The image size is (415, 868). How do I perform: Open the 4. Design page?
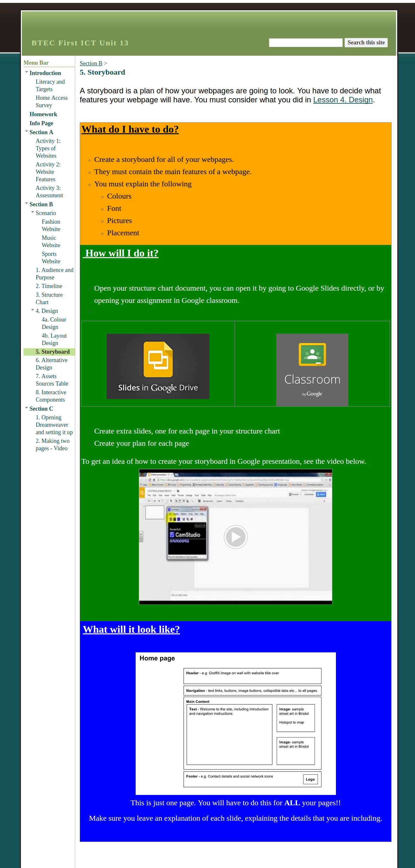(x=47, y=311)
